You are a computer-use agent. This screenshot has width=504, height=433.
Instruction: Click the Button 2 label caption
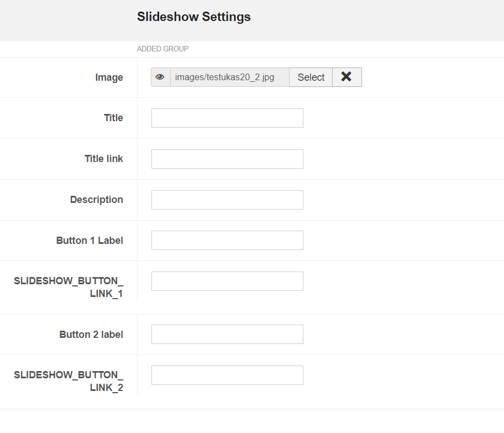pos(91,335)
